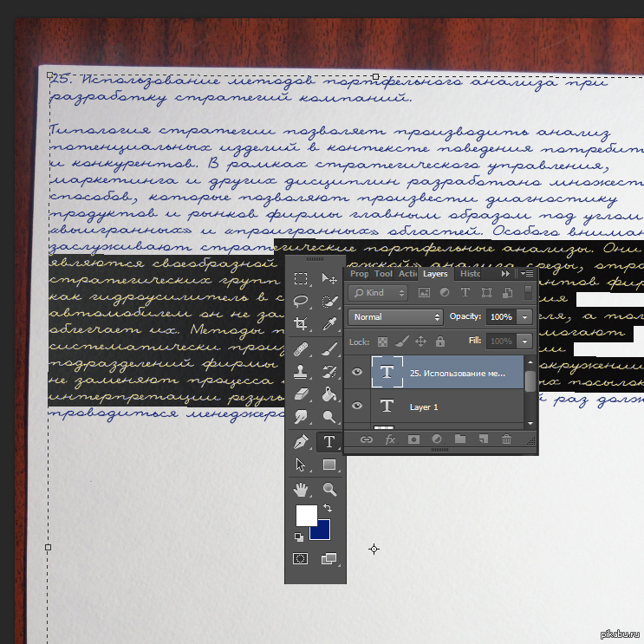Viewport: 644px width, 644px height.
Task: Hide the Layer 1 text layer
Action: (357, 407)
